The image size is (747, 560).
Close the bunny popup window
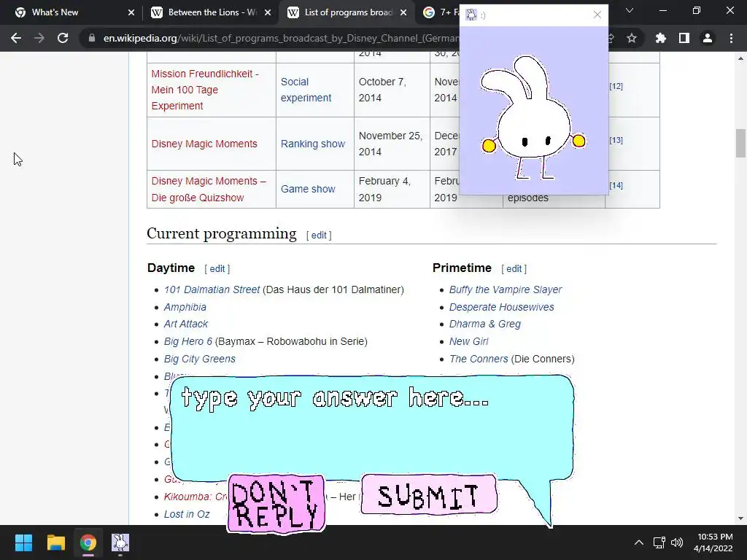point(597,15)
